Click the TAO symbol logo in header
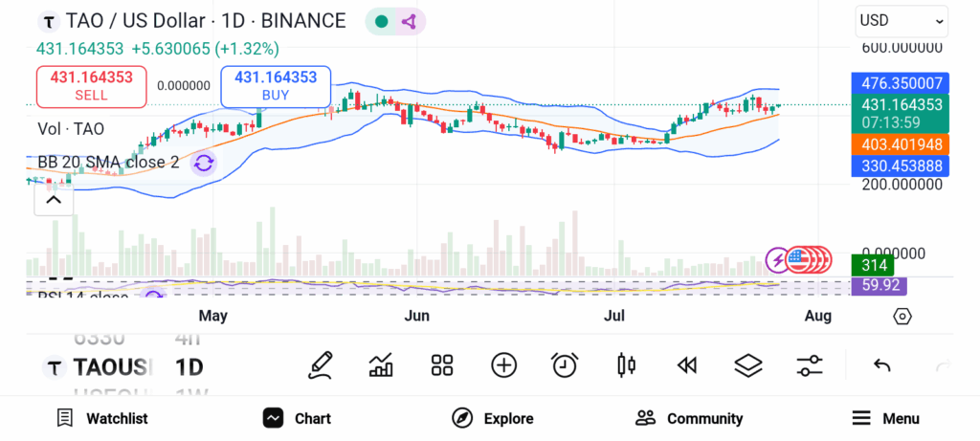The height and width of the screenshot is (441, 980). click(50, 22)
